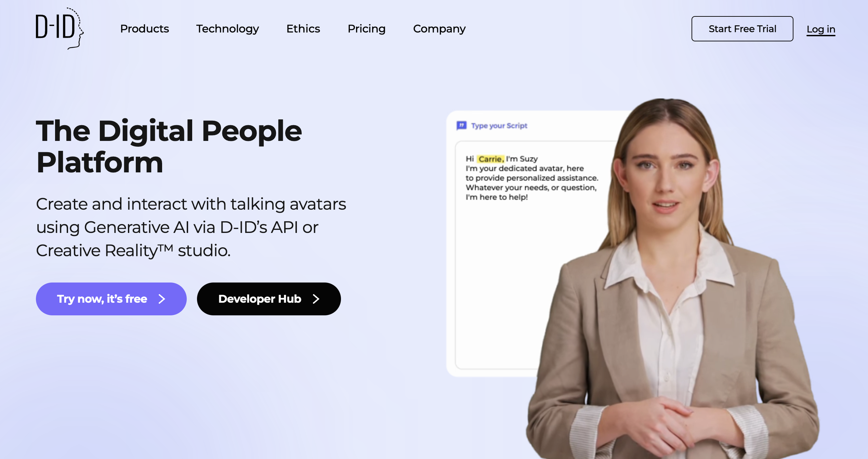The height and width of the screenshot is (459, 868).
Task: Select the highlighted name Carrie
Action: pyautogui.click(x=490, y=159)
